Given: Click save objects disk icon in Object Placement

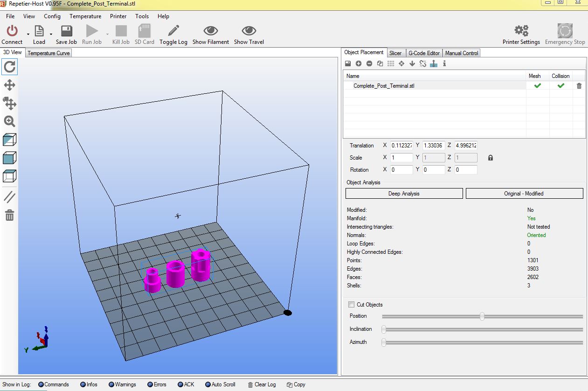Looking at the screenshot, I should (x=348, y=63).
